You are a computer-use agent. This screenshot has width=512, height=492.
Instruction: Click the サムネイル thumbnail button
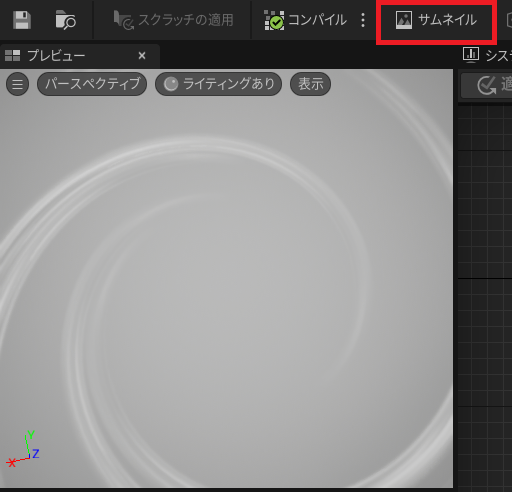[436, 20]
